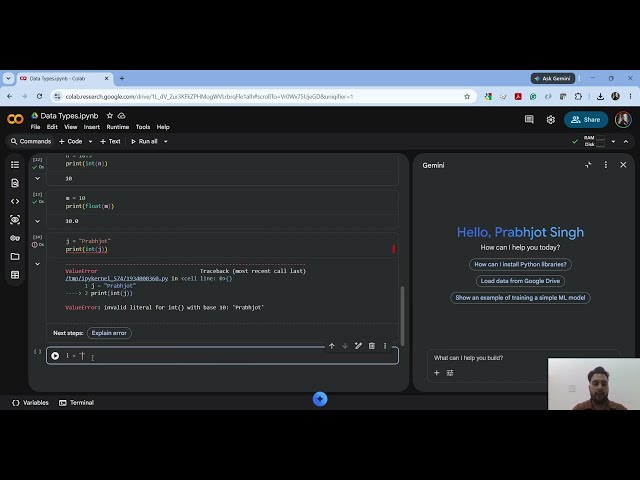Click the user profile avatar in Colab
This screenshot has height=480, width=640.
(x=623, y=119)
